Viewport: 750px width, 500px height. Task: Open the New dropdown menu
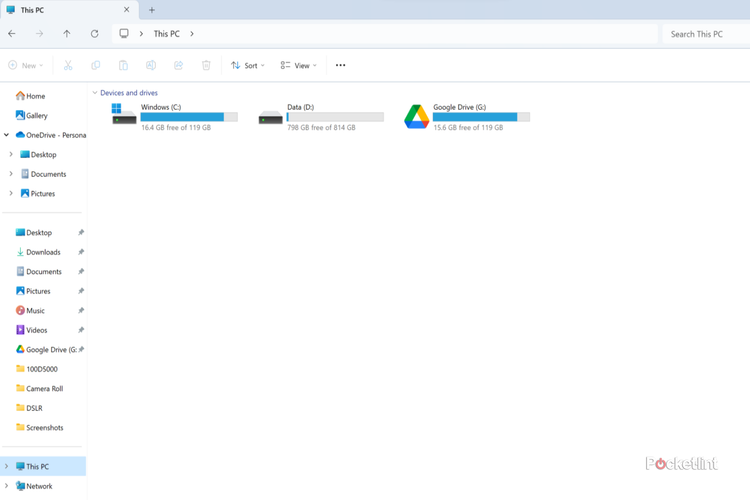tap(26, 65)
